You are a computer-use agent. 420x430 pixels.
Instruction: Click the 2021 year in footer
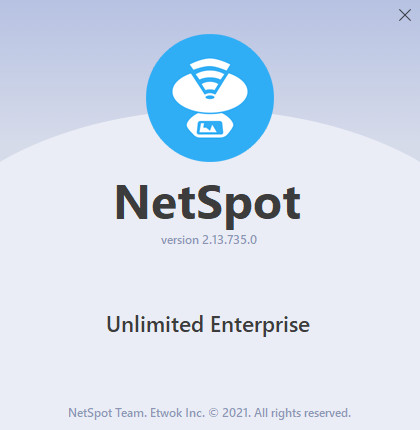click(x=236, y=413)
